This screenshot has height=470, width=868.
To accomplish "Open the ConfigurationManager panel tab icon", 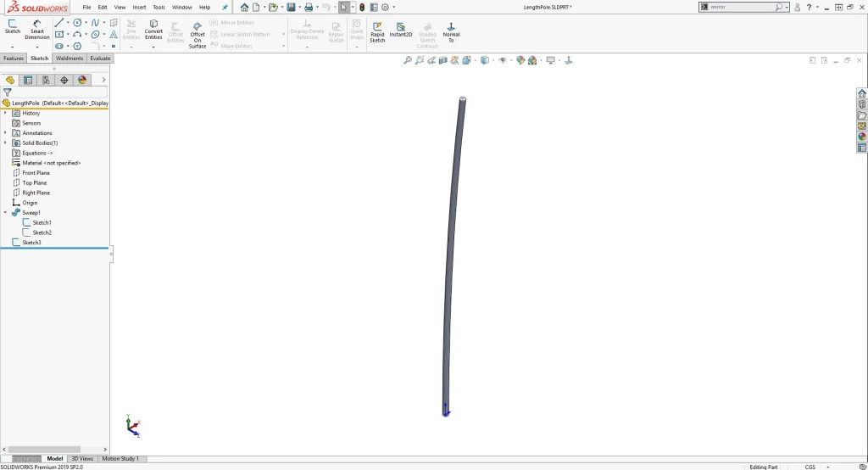I will (46, 80).
